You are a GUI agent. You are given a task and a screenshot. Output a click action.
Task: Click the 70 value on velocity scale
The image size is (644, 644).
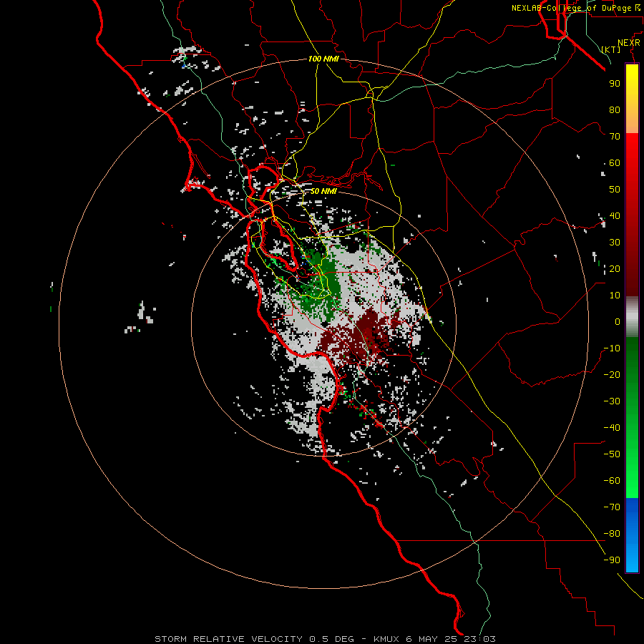(615, 137)
